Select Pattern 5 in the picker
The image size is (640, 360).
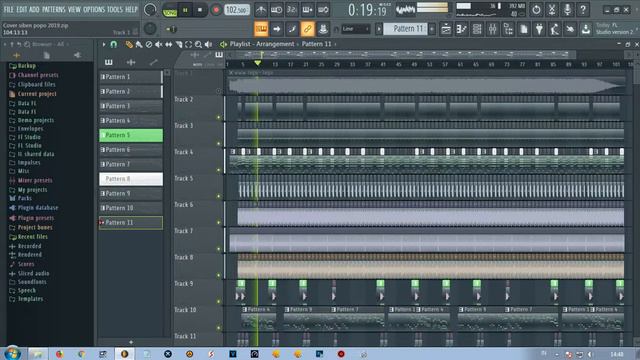coord(131,135)
